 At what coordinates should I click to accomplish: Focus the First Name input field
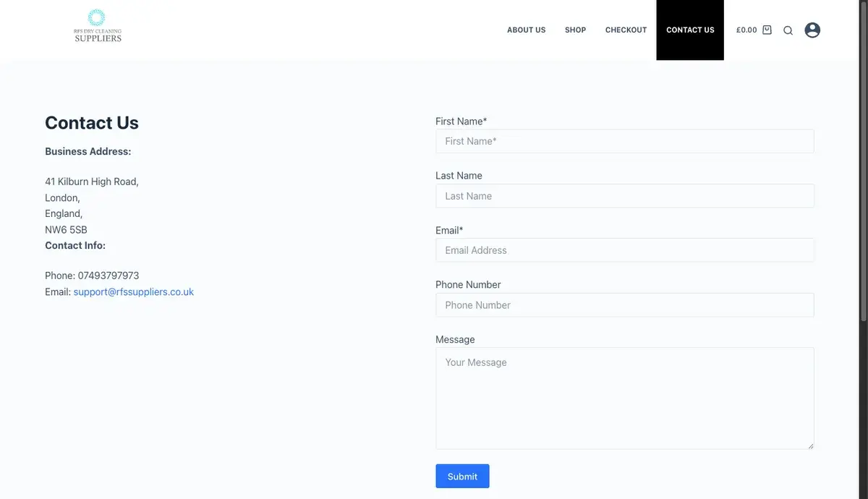(x=625, y=141)
